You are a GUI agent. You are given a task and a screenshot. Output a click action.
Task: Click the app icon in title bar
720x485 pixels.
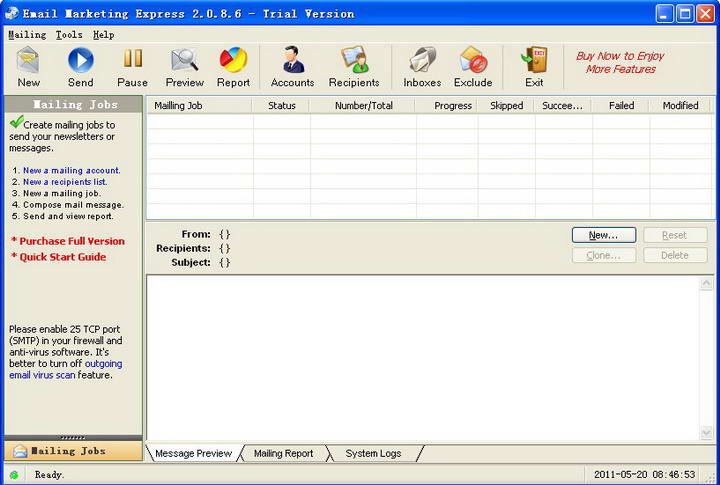click(11, 13)
